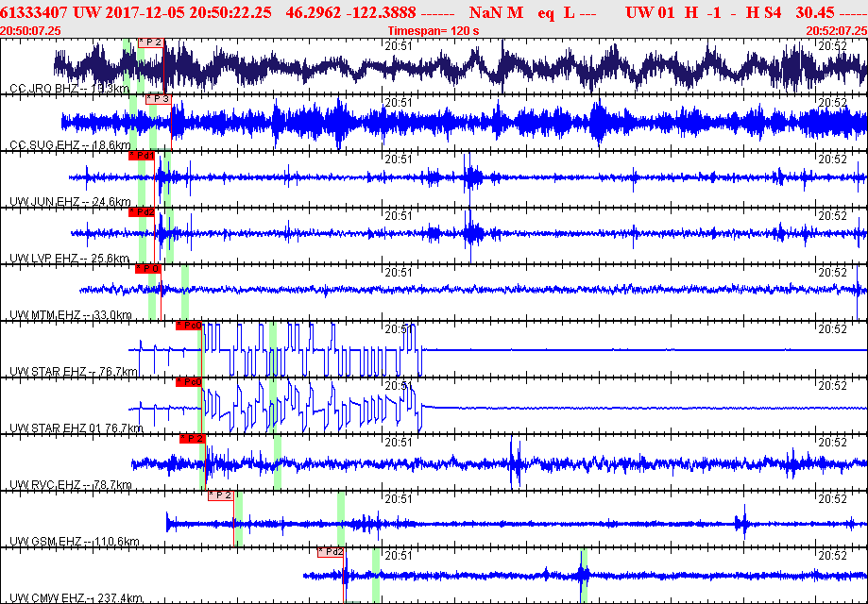868x604 pixels.
Task: Select the P 2 pick flag on CC JRO trace
Action: [150, 42]
